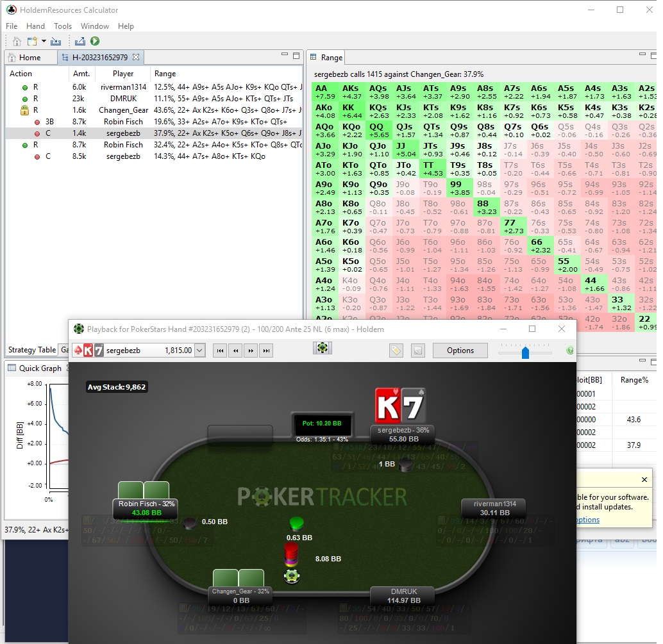Viewport: 663px width, 644px height.
Task: Click the KK cell in the range grid
Action: coord(352,111)
